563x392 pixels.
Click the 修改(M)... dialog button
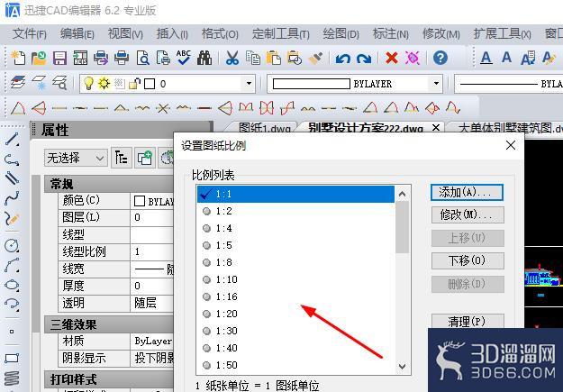(468, 214)
